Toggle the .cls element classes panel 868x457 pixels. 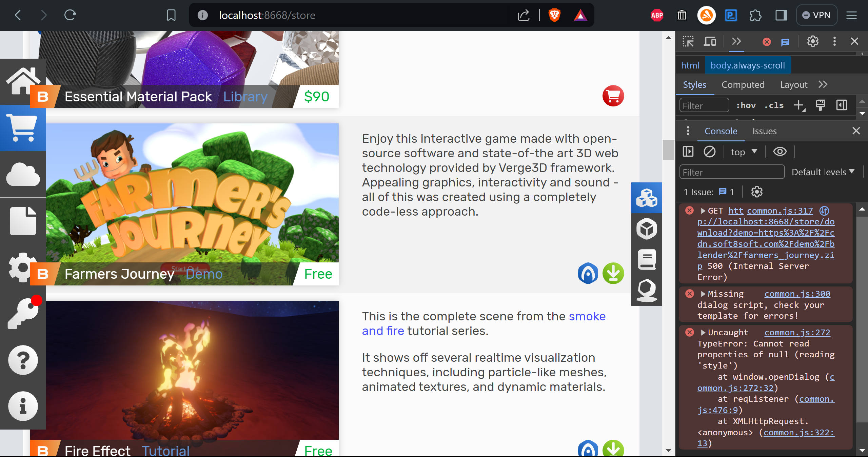pyautogui.click(x=774, y=105)
